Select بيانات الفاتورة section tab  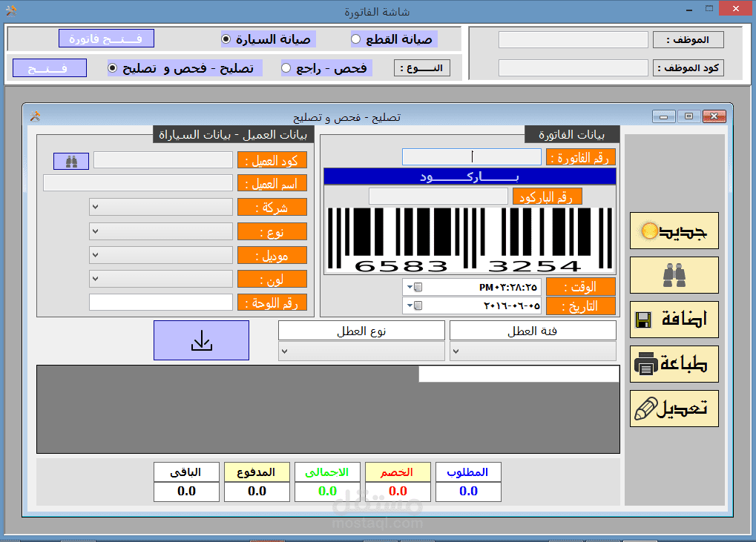pos(572,134)
